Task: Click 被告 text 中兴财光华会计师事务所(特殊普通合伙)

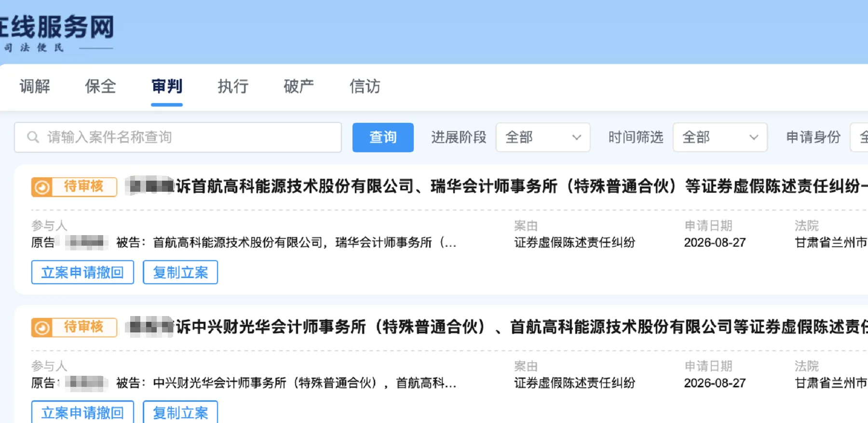Action: click(304, 383)
